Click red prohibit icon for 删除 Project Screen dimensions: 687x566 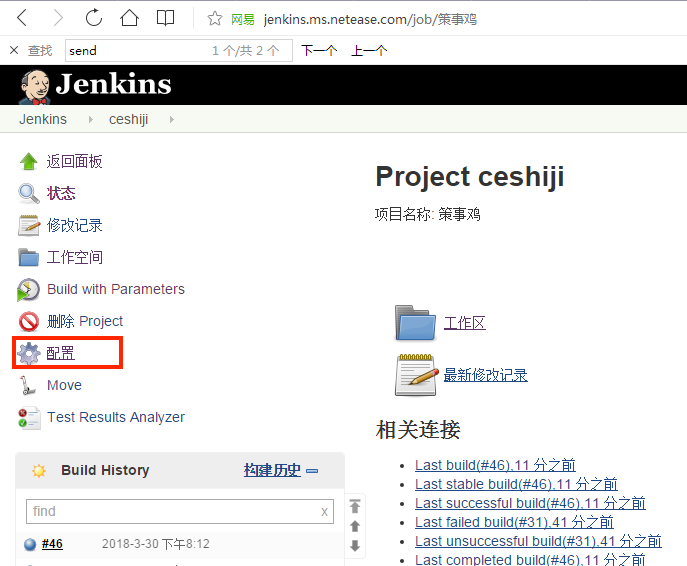[x=29, y=321]
